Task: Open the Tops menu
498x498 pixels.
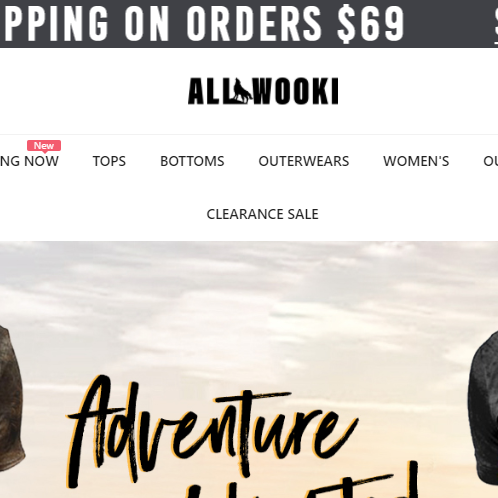Action: click(109, 161)
